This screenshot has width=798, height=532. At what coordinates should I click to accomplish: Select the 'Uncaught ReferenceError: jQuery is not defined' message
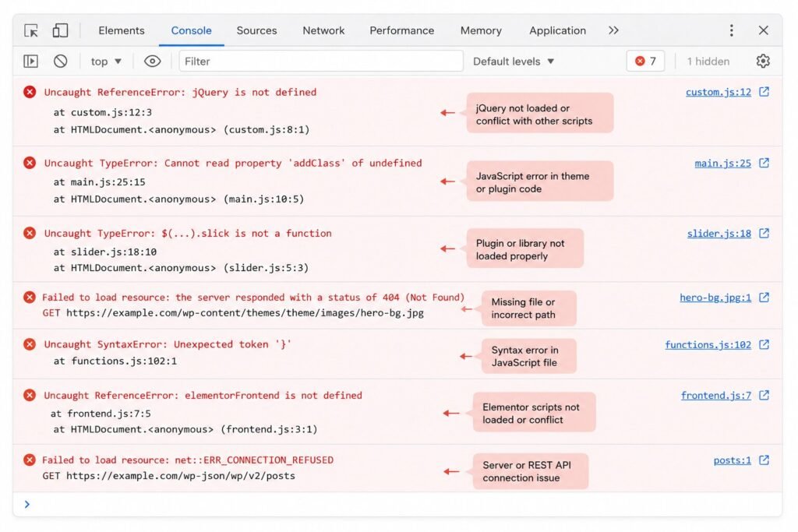click(x=180, y=92)
